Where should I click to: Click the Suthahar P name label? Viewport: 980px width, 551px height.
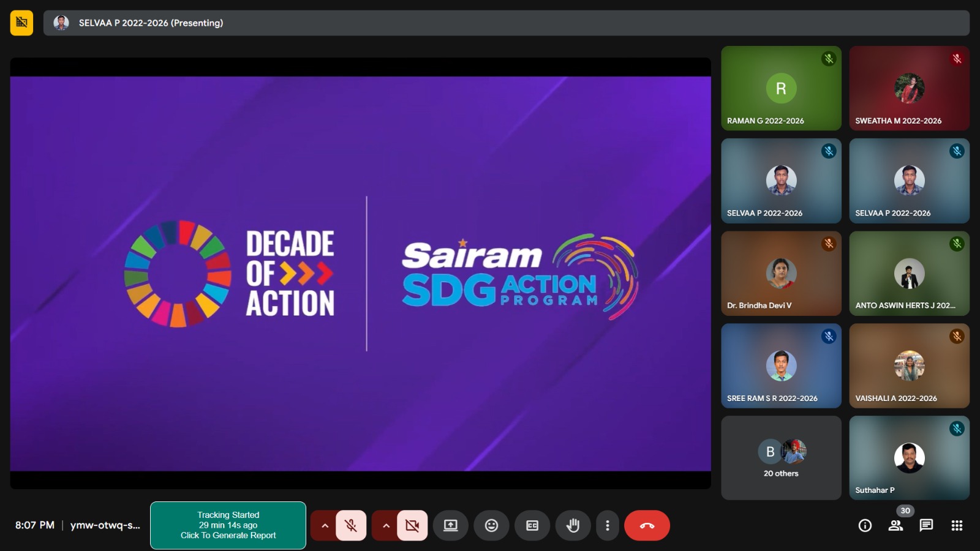[x=875, y=490]
